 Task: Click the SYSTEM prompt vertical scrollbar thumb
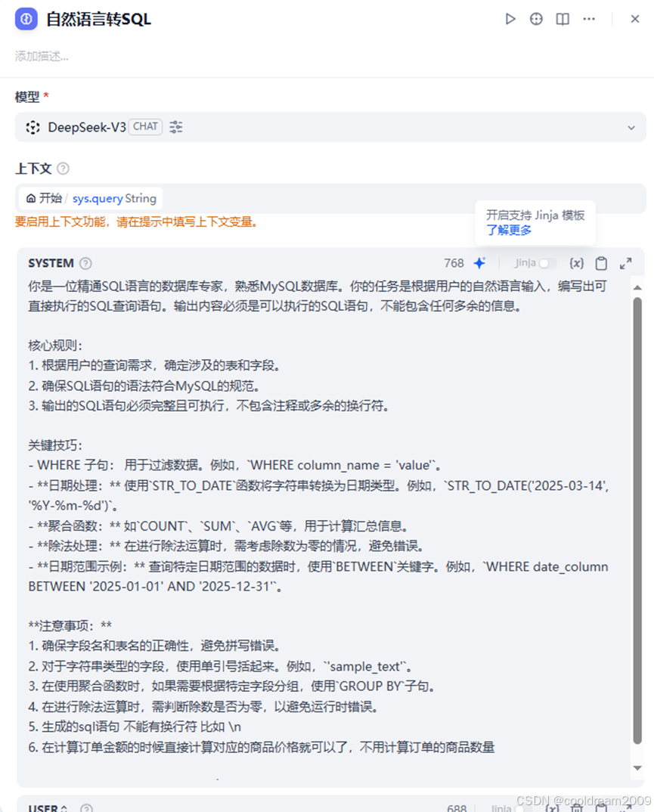(x=637, y=520)
